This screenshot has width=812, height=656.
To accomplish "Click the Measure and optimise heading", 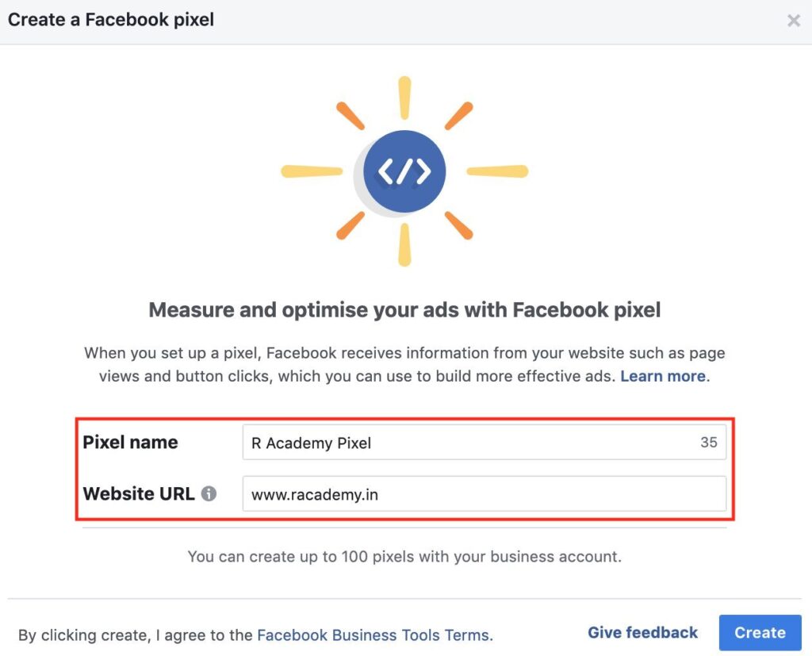I will point(404,309).
